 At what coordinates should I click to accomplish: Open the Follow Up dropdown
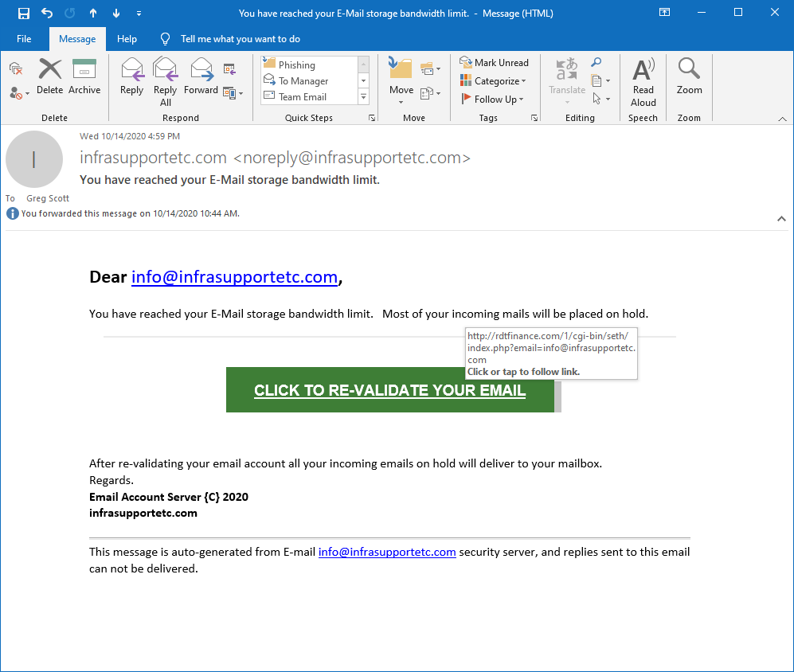click(x=491, y=100)
